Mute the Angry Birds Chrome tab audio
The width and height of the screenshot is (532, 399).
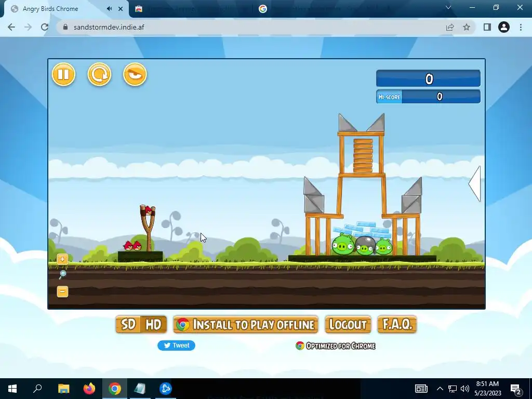click(x=109, y=9)
